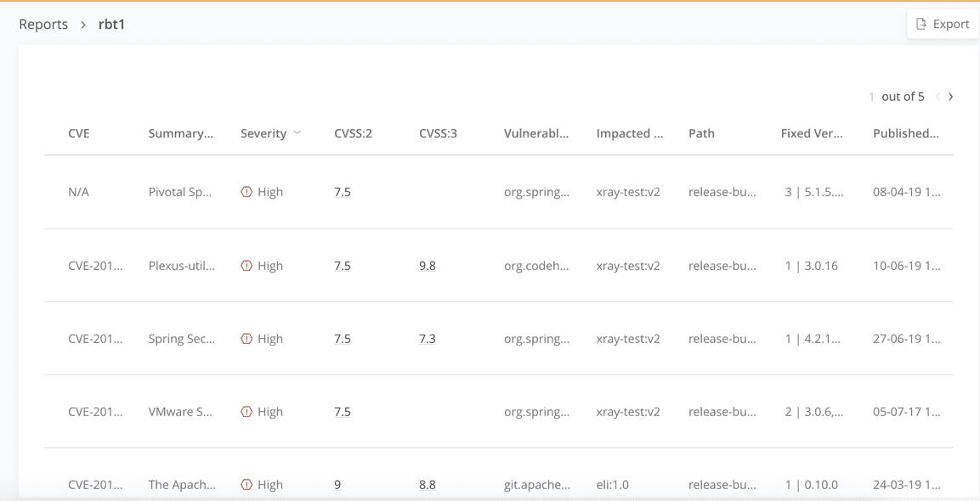Expand the Fixed Versions entry showing 2 | 3.0.6
Image resolution: width=980 pixels, height=501 pixels.
(813, 411)
